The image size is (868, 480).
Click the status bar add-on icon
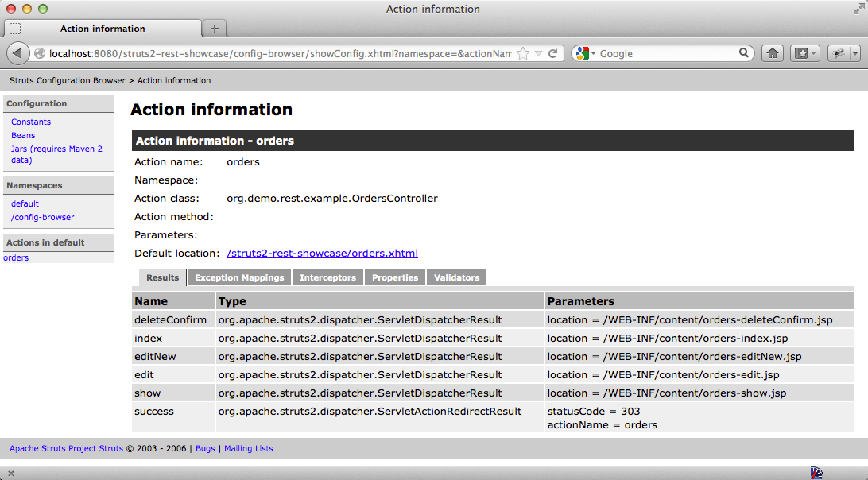pos(816,473)
